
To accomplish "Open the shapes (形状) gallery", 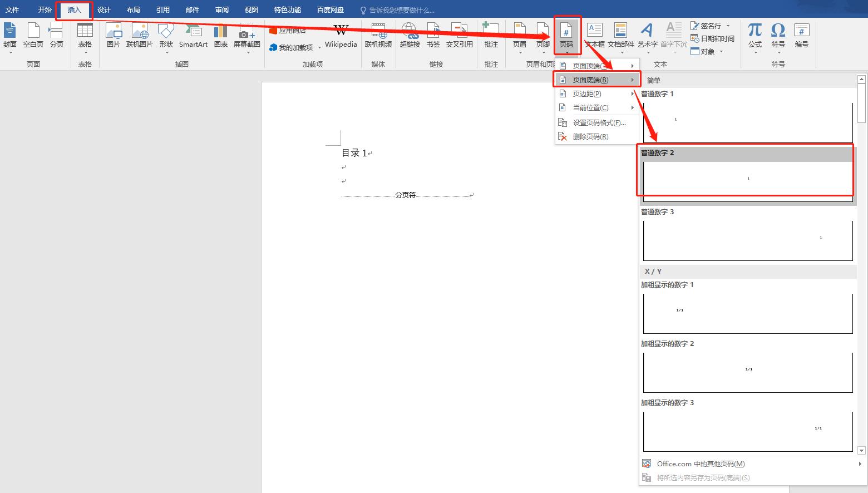I will click(166, 37).
